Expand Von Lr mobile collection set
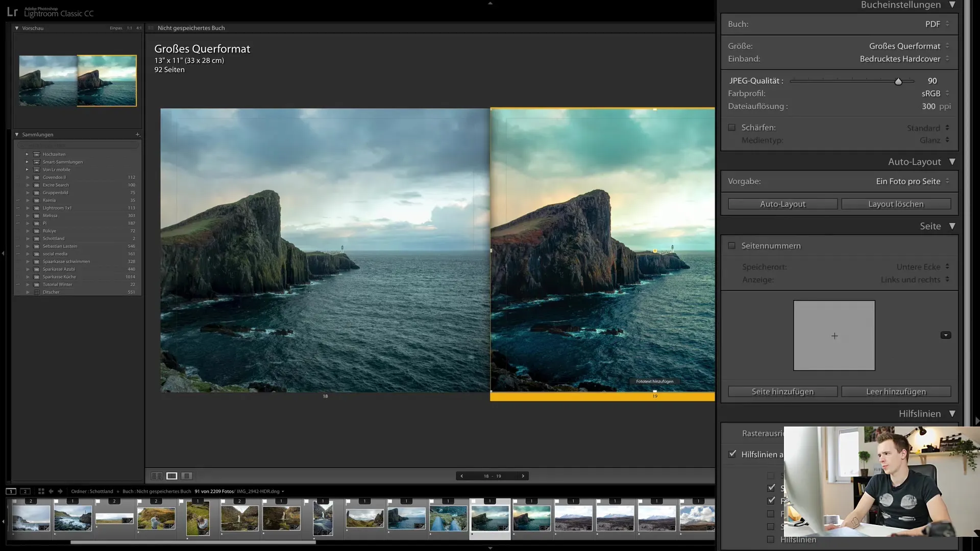Viewport: 980px width, 551px height. tap(27, 169)
